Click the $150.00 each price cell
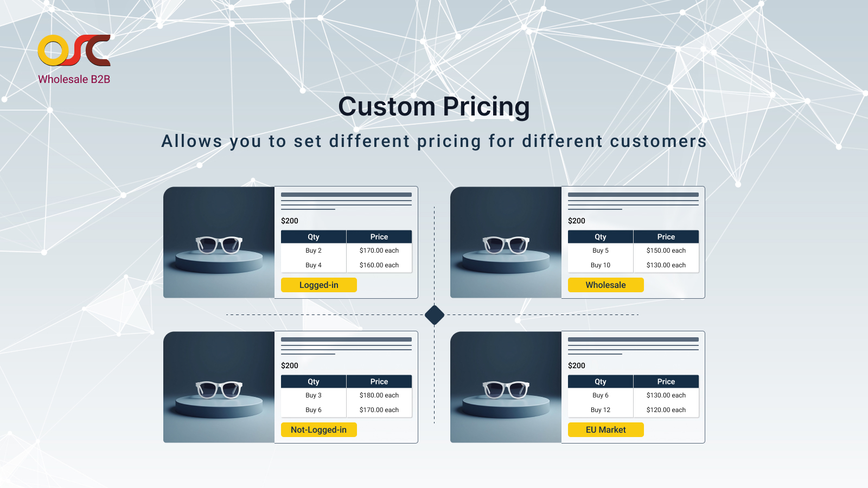The image size is (868, 488). [x=666, y=251]
